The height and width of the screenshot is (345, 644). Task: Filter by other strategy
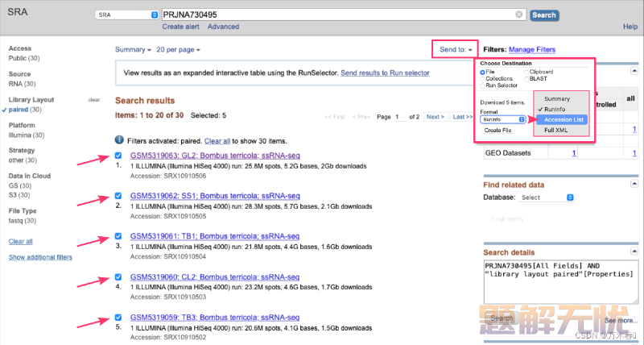(x=15, y=160)
